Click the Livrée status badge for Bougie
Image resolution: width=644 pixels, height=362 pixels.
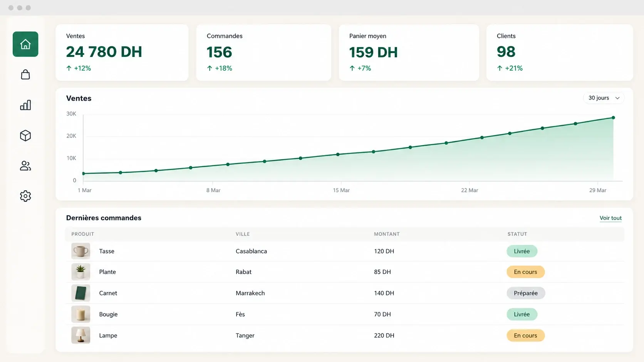point(522,314)
